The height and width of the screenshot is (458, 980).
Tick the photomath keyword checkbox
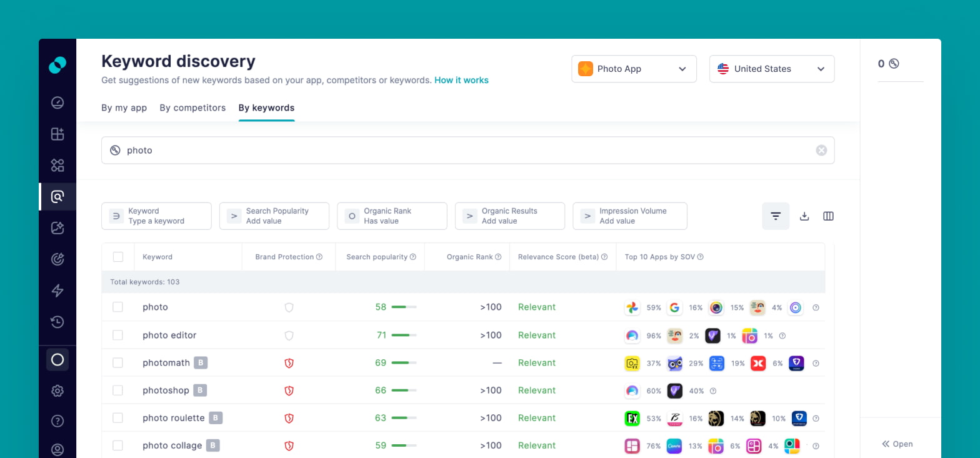pyautogui.click(x=117, y=363)
